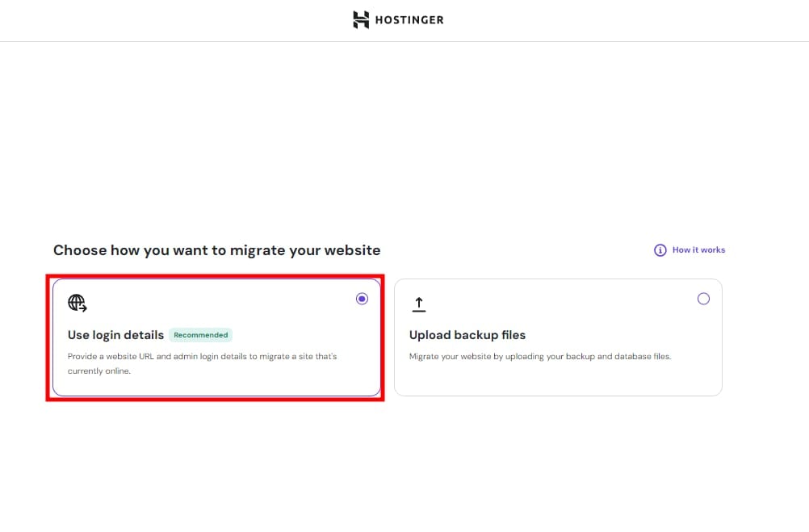809x532 pixels.
Task: Select the Upload backup files radio button
Action: tap(703, 299)
